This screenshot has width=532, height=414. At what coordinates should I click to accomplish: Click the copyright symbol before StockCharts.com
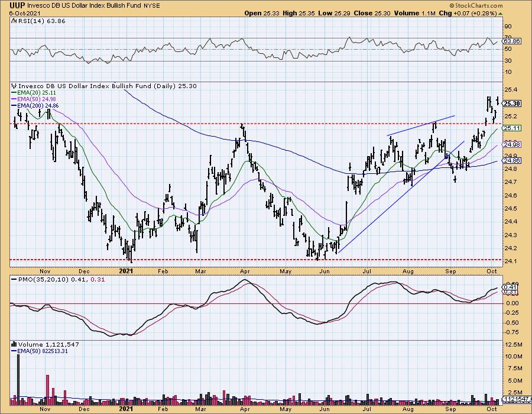(x=452, y=6)
